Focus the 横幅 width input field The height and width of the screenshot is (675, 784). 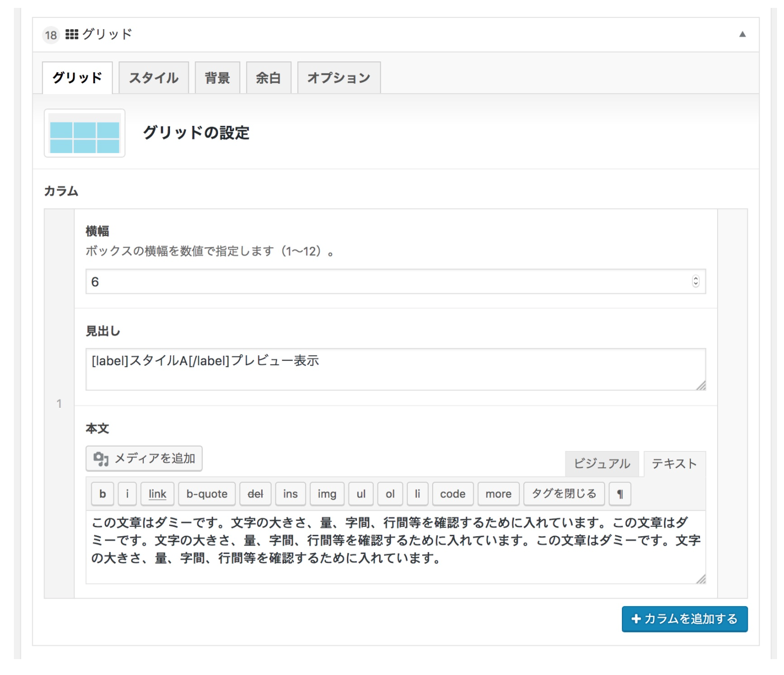pos(387,281)
